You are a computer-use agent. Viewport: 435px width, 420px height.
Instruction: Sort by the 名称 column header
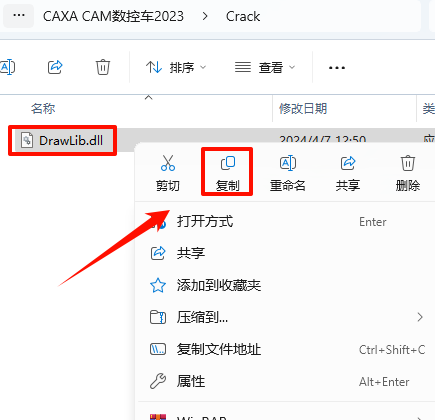click(43, 108)
